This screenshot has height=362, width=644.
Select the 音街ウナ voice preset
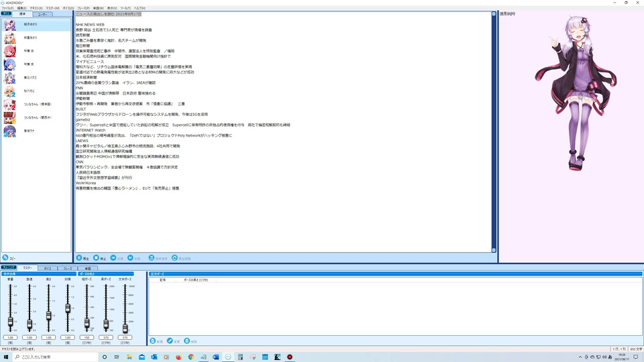pos(36,131)
